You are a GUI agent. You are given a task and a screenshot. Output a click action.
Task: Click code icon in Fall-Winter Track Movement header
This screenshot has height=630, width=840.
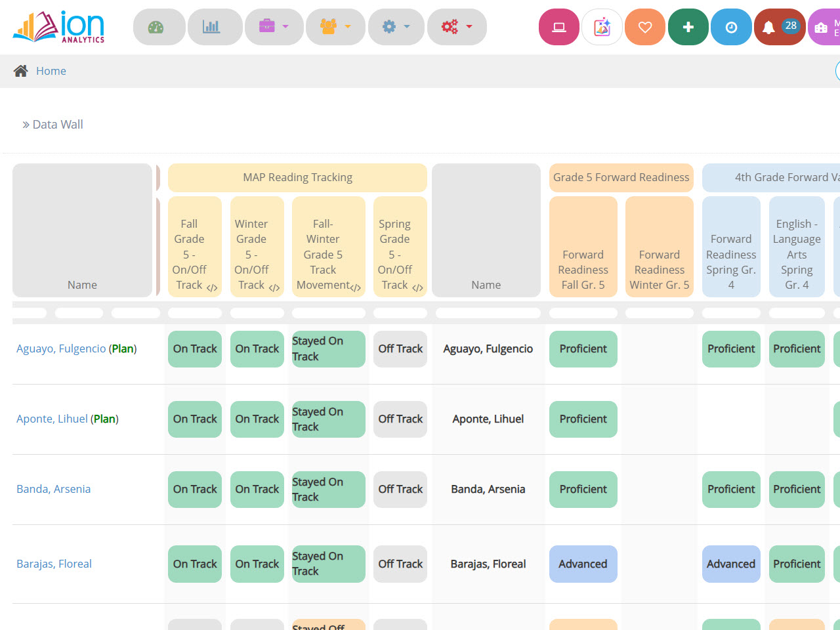click(356, 287)
